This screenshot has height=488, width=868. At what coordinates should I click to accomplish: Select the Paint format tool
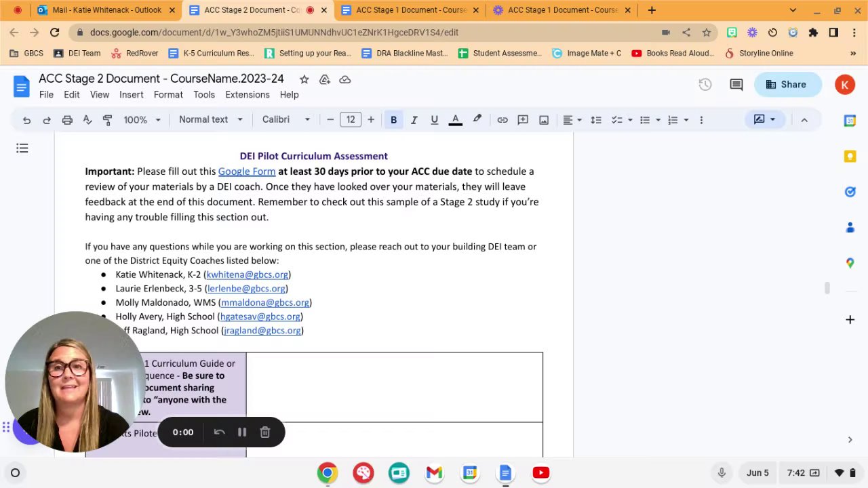(107, 120)
